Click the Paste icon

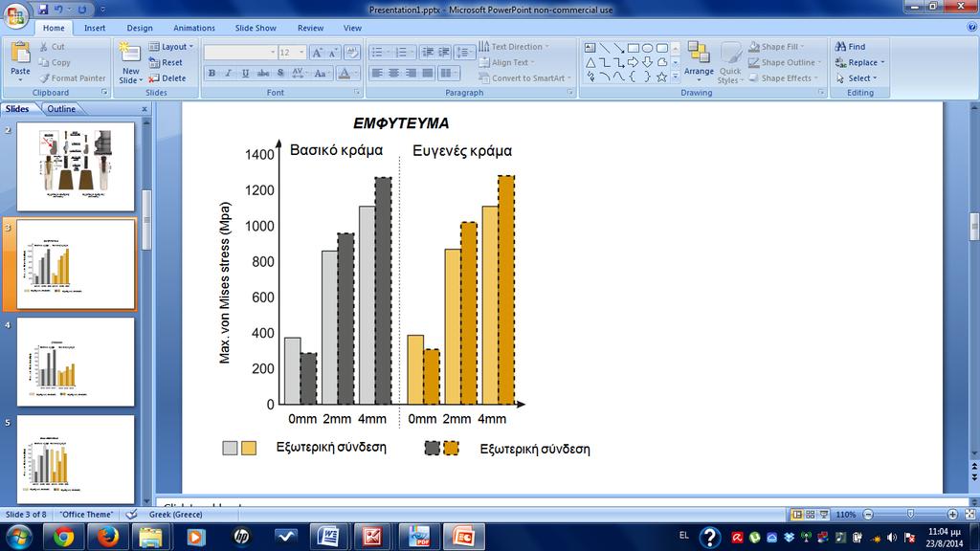point(20,54)
